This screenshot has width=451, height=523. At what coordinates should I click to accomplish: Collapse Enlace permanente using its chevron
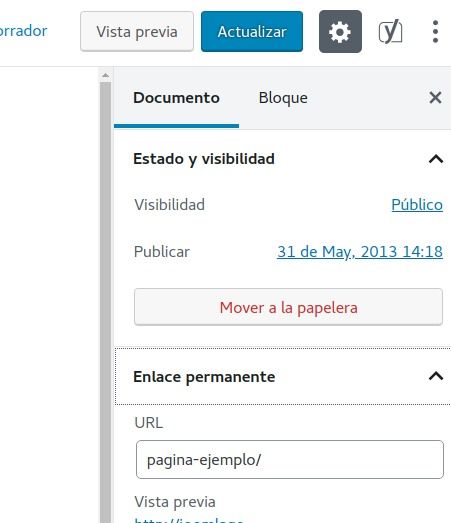pos(436,377)
